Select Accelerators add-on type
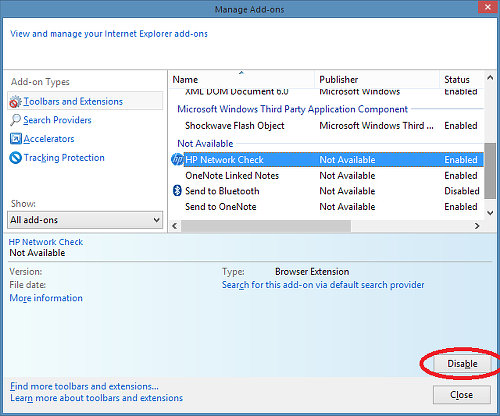The width and height of the screenshot is (500, 416). (49, 139)
